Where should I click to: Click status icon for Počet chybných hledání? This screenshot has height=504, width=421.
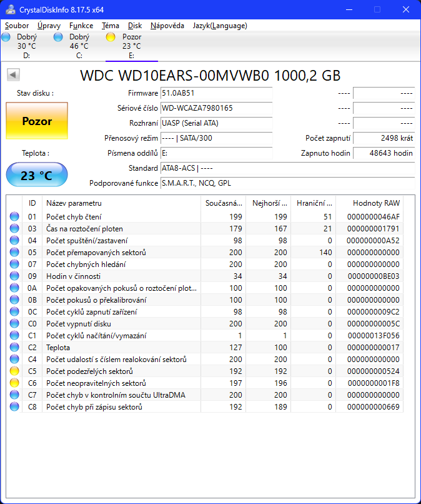(x=14, y=265)
